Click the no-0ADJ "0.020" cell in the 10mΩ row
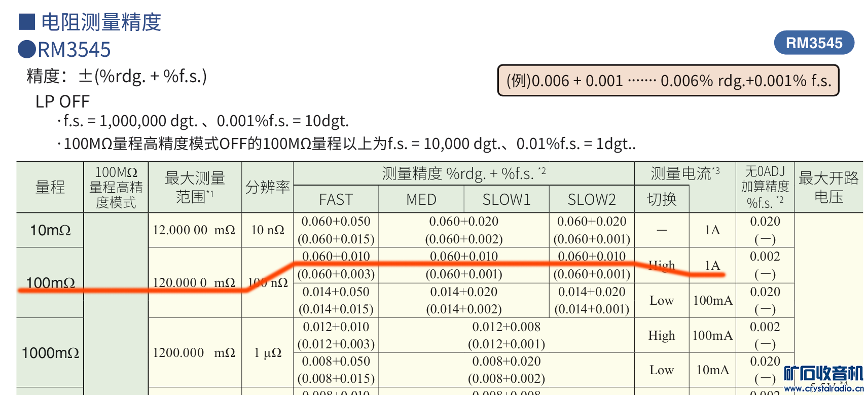The image size is (868, 395). pyautogui.click(x=765, y=230)
